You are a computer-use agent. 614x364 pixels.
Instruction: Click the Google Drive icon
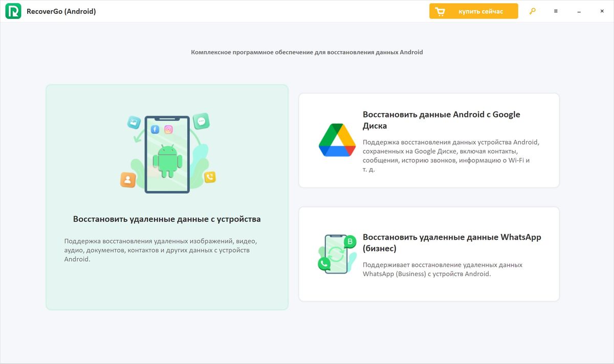337,140
